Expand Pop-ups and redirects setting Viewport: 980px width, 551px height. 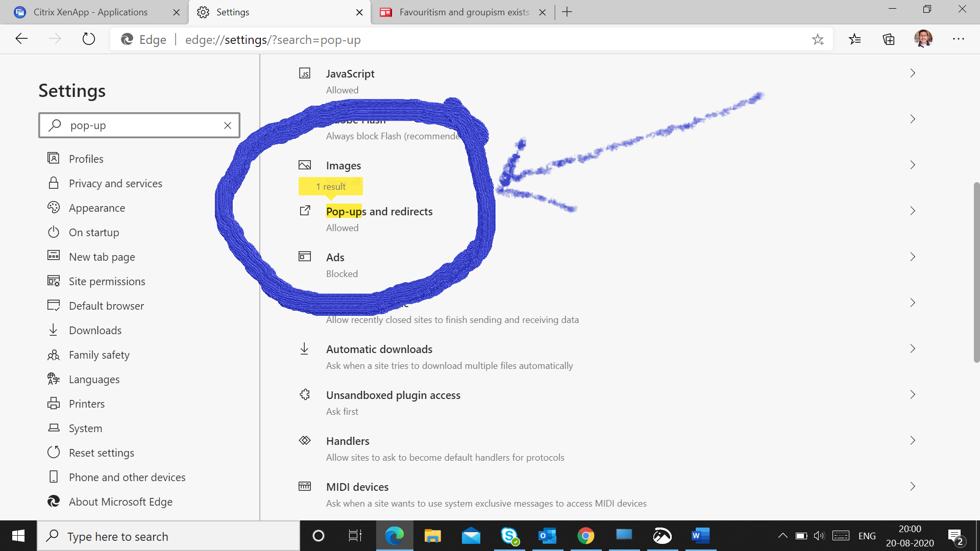click(x=913, y=211)
